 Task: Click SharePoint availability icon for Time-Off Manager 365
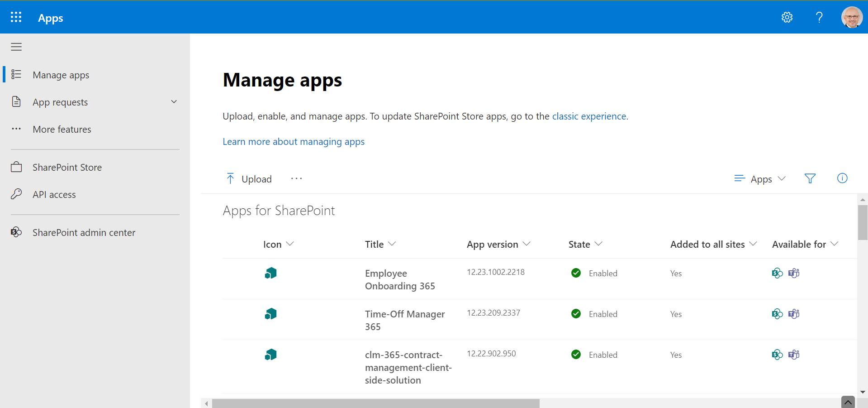click(x=777, y=314)
